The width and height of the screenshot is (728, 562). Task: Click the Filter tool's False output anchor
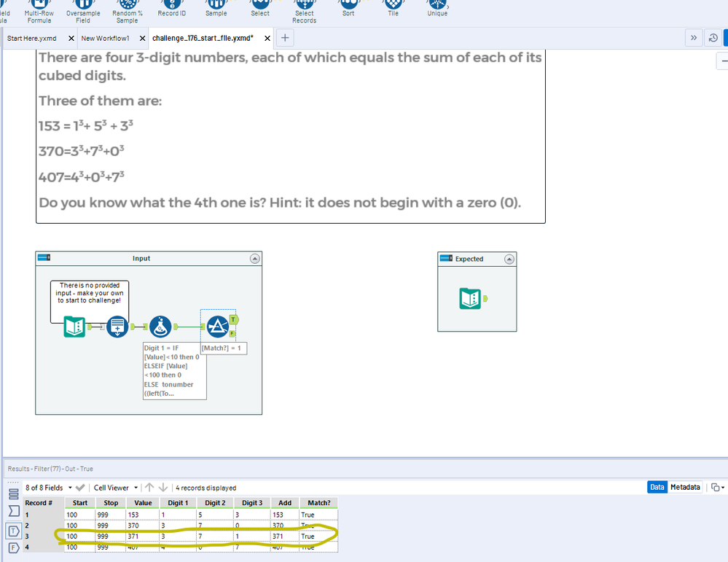coord(232,334)
